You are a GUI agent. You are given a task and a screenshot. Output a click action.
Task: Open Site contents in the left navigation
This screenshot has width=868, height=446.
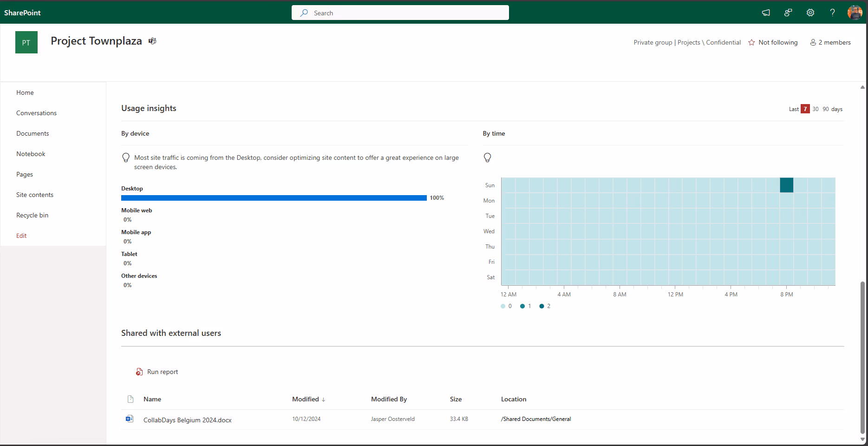35,195
